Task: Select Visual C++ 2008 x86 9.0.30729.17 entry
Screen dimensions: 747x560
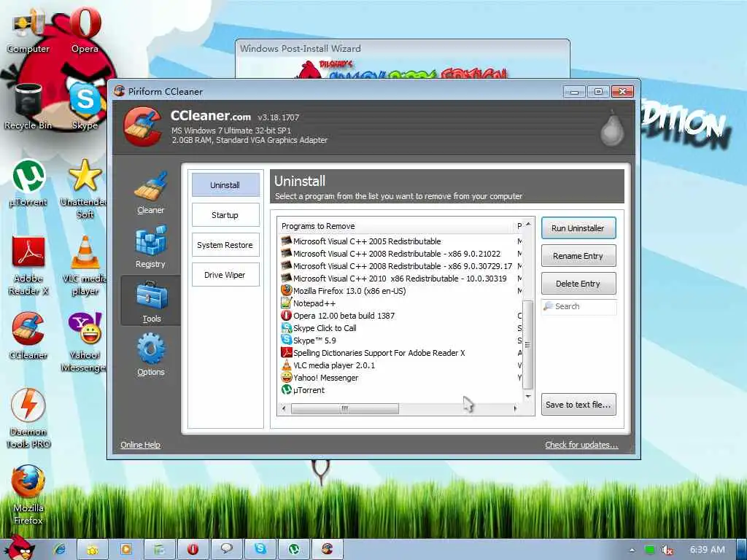Action: pyautogui.click(x=400, y=266)
